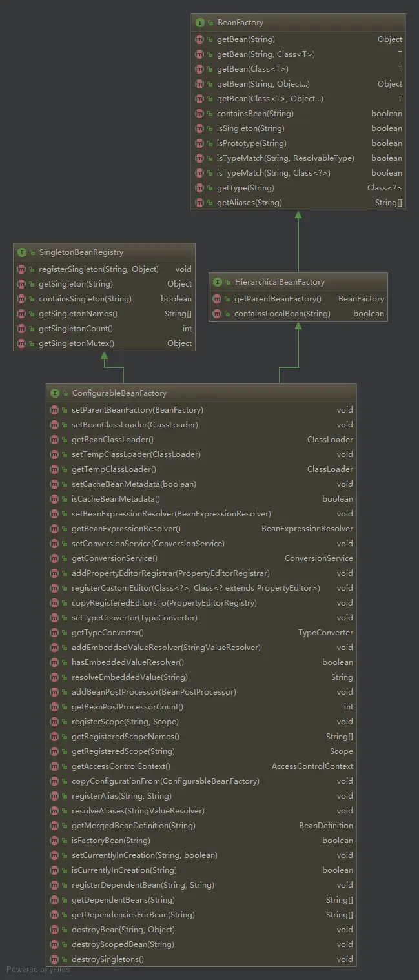Select getBean(Class<T>, Object...) method row
419x980 pixels.
click(x=298, y=99)
